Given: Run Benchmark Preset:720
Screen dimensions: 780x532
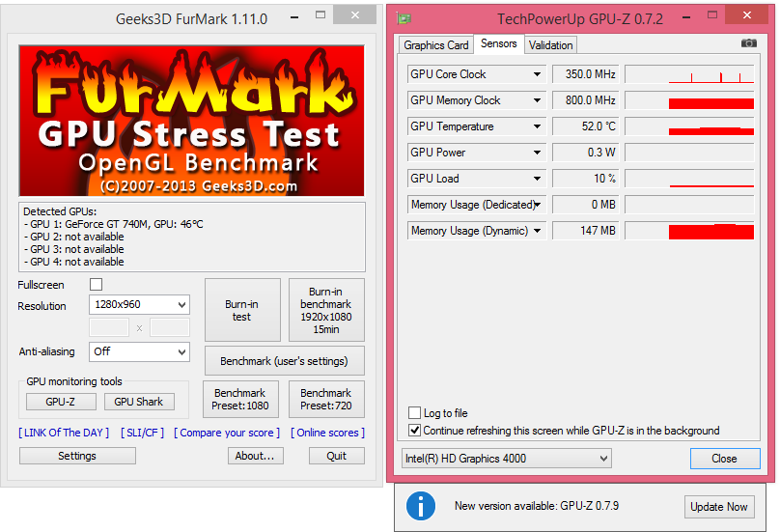Looking at the screenshot, I should (326, 399).
